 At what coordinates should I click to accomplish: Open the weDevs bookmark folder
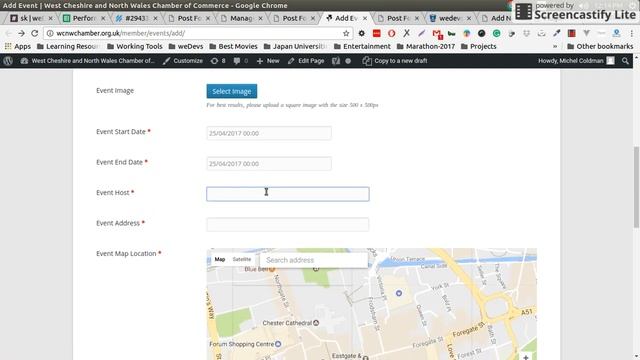tap(186, 47)
